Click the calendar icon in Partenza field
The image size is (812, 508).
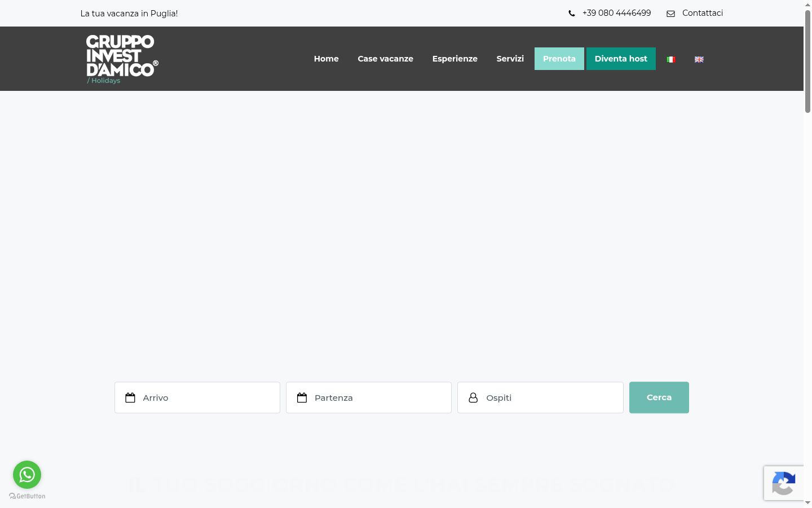[x=302, y=398]
